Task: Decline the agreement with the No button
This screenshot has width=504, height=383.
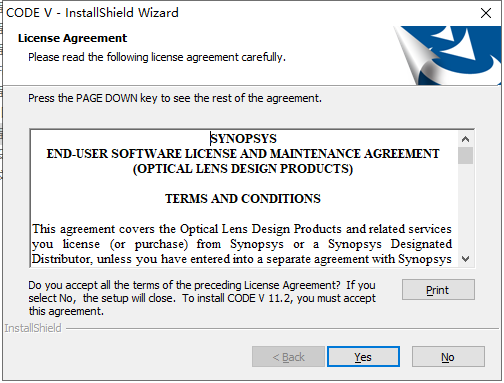Action: pos(448,357)
